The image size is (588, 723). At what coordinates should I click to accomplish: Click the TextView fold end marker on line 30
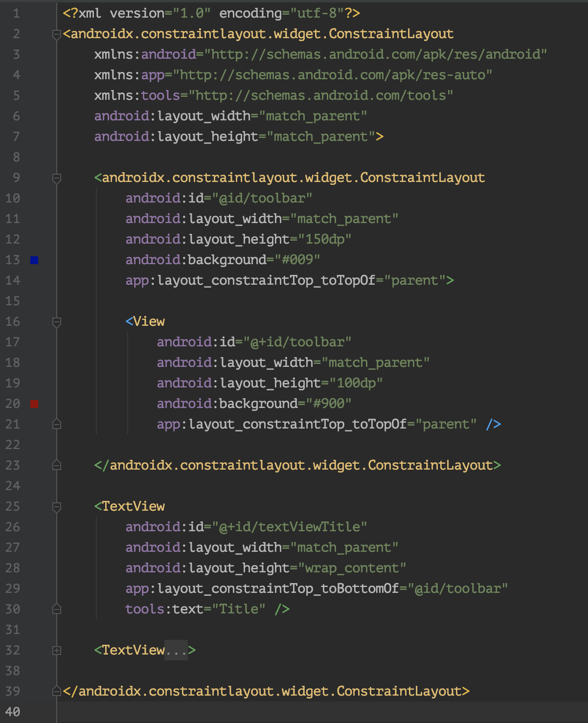(x=57, y=609)
